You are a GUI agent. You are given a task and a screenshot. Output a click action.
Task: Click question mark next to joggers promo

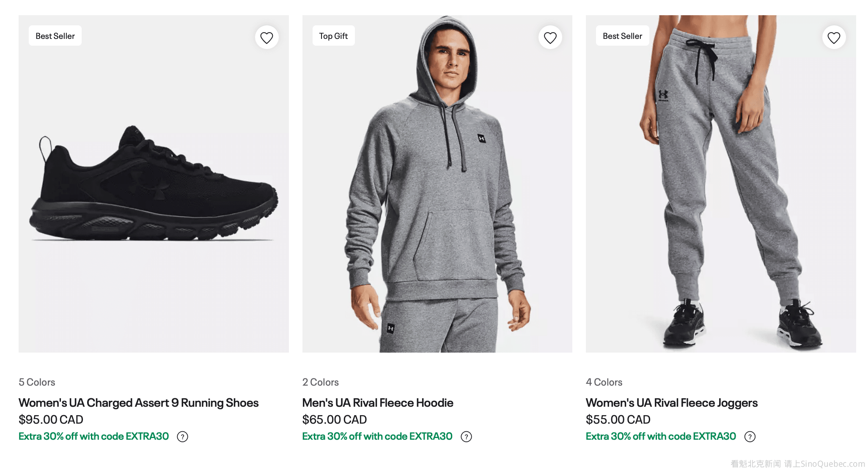[x=750, y=437]
